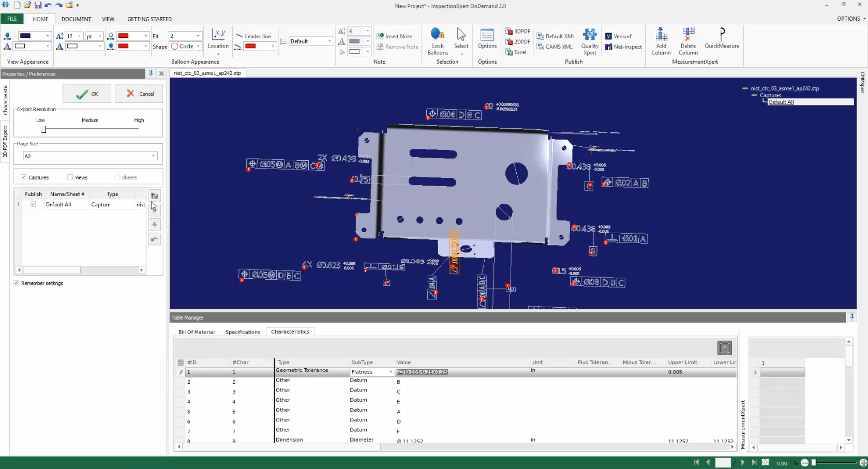Open Quality Xpert publishing tool

tap(589, 41)
